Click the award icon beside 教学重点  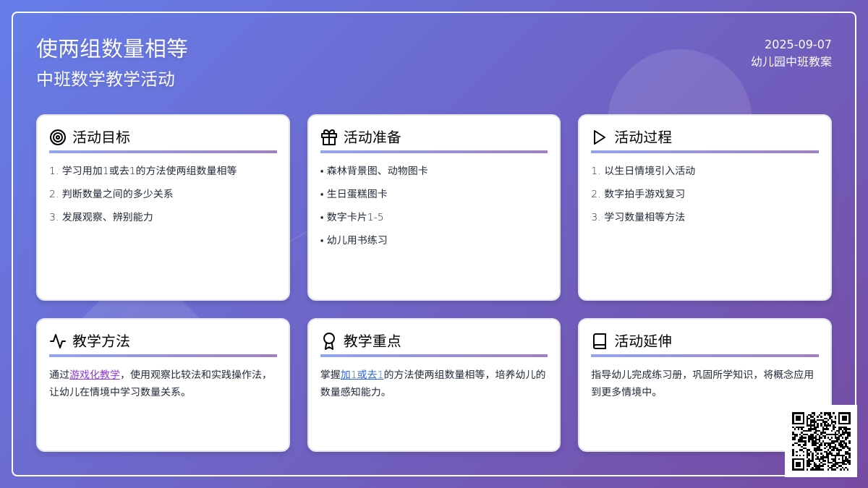[329, 341]
